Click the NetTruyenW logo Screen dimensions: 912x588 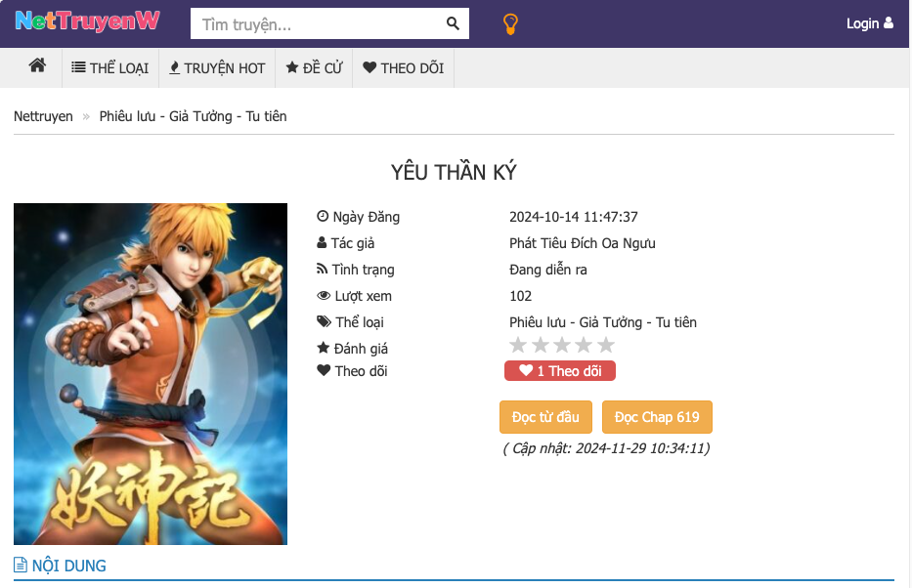(x=87, y=21)
